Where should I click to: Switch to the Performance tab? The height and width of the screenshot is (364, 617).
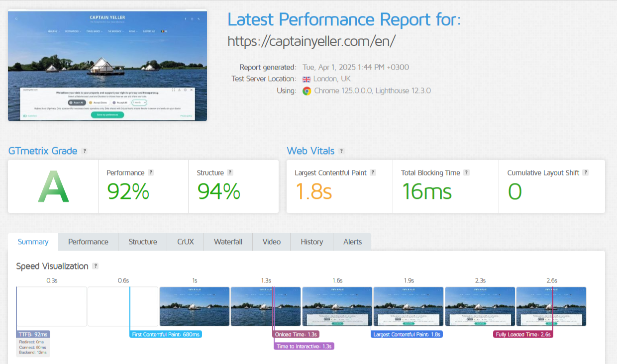[x=88, y=242]
